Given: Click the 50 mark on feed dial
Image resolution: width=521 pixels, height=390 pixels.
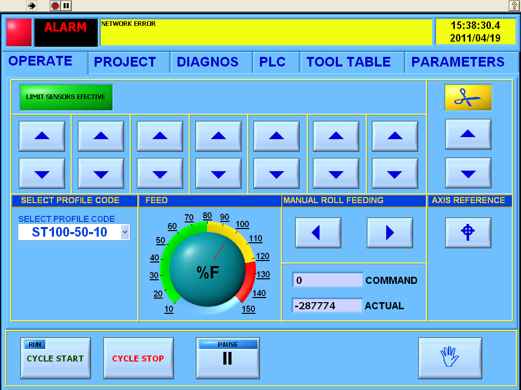Looking at the screenshot, I should pyautogui.click(x=160, y=240).
